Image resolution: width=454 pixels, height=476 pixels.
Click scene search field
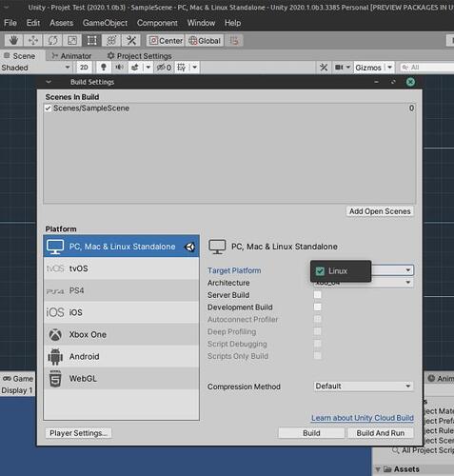click(426, 68)
